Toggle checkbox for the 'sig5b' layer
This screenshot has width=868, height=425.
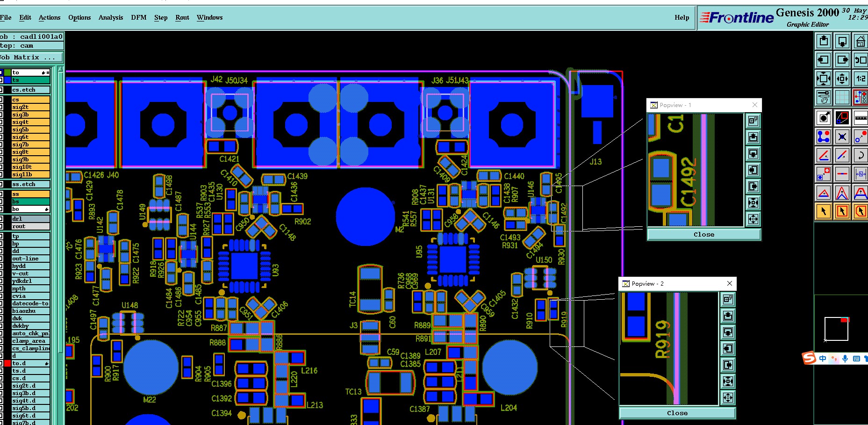click(1, 130)
